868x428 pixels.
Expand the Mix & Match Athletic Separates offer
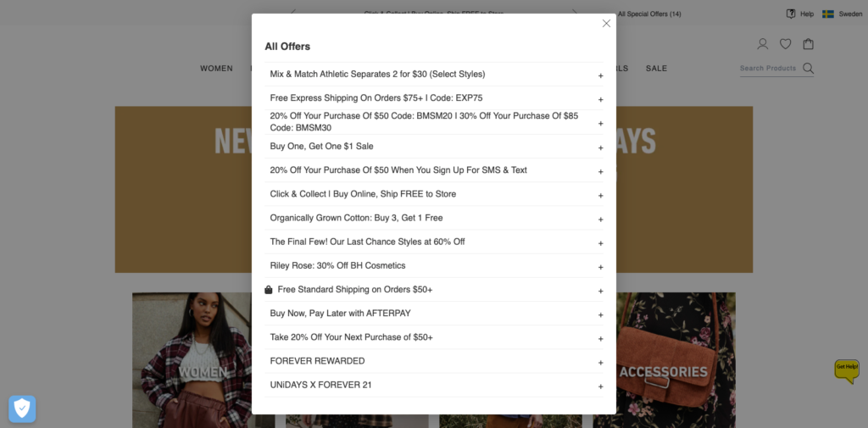tap(434, 75)
